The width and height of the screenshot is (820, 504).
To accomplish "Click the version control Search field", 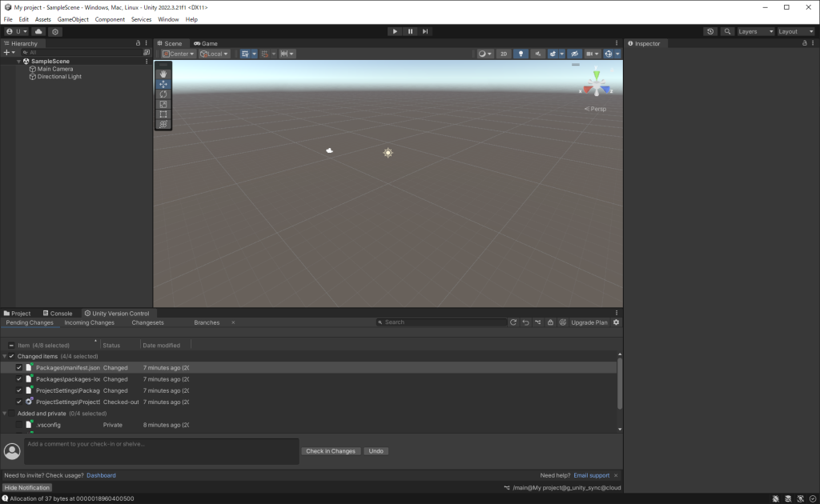I will tap(441, 322).
